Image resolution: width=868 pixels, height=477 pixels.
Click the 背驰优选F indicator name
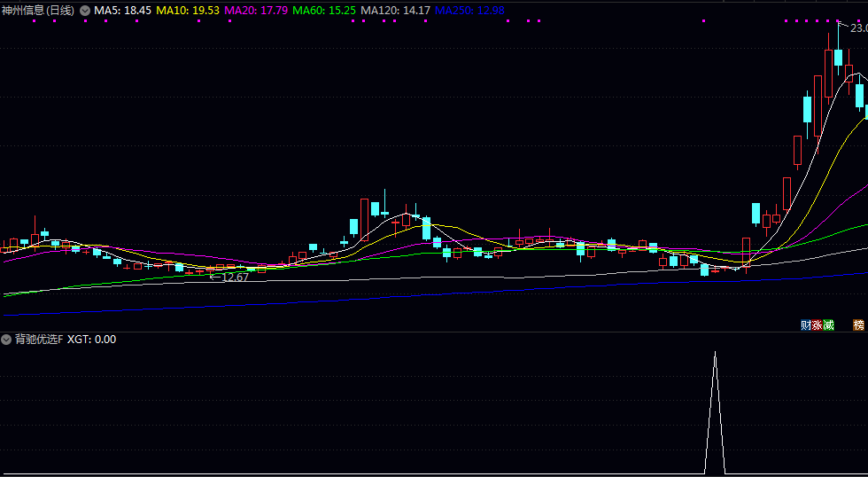click(x=39, y=340)
